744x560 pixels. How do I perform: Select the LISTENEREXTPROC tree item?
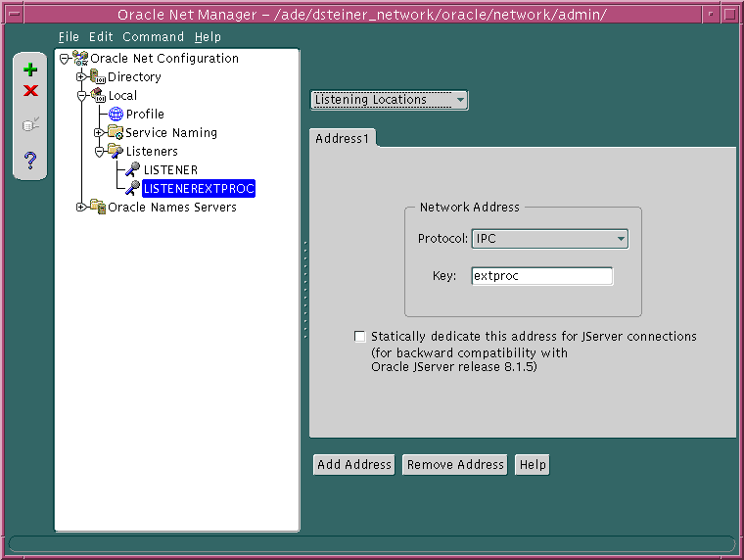pos(199,188)
